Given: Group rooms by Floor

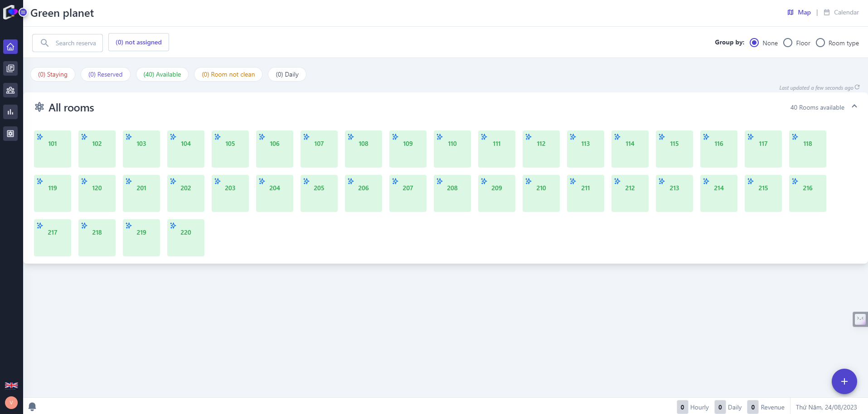Looking at the screenshot, I should click(788, 43).
